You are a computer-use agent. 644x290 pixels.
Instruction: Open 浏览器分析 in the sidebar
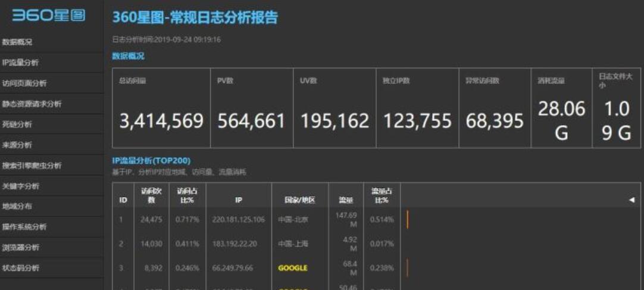tap(21, 247)
